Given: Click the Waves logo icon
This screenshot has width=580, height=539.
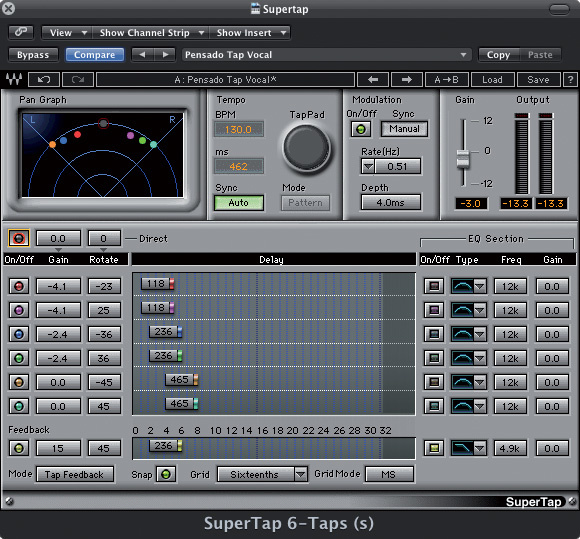Looking at the screenshot, I should click(x=14, y=79).
